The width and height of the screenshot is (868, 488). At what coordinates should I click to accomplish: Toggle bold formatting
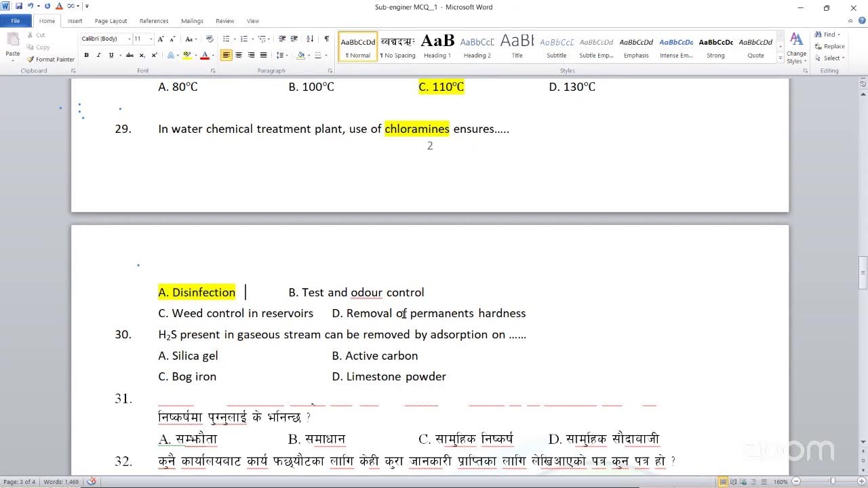click(86, 55)
